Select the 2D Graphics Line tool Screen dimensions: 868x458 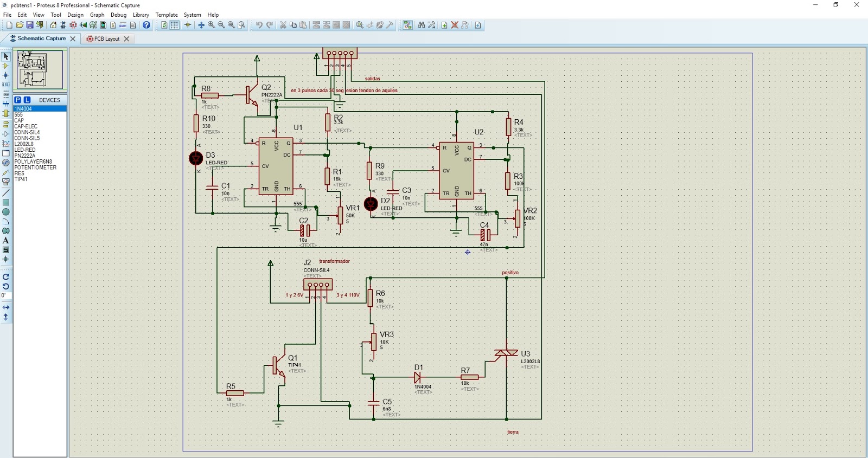click(x=6, y=193)
